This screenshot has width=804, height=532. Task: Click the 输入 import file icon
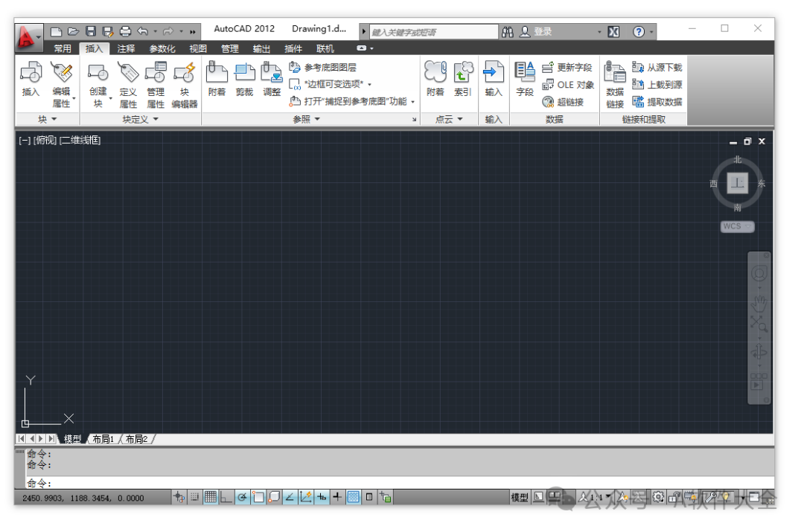point(494,79)
